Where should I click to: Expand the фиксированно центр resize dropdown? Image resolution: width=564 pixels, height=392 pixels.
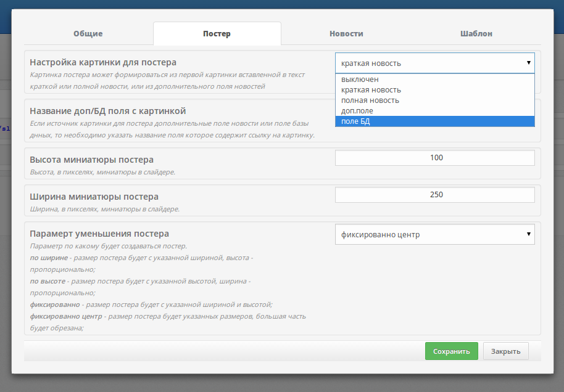coord(434,234)
